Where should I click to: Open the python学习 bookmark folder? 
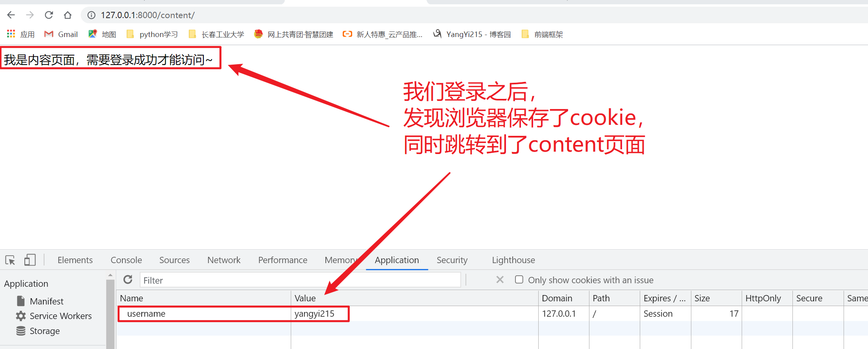tap(152, 34)
